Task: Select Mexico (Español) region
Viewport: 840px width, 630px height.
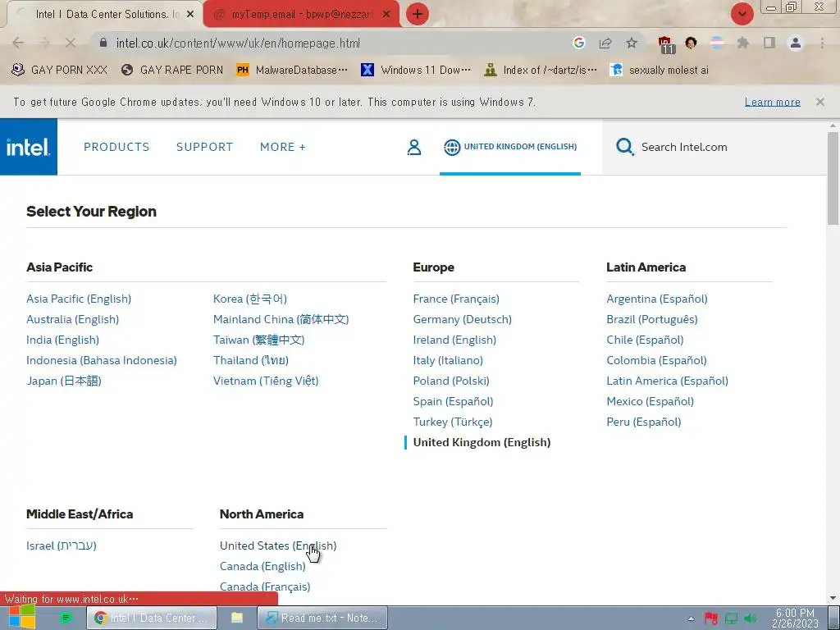Action: coord(650,401)
